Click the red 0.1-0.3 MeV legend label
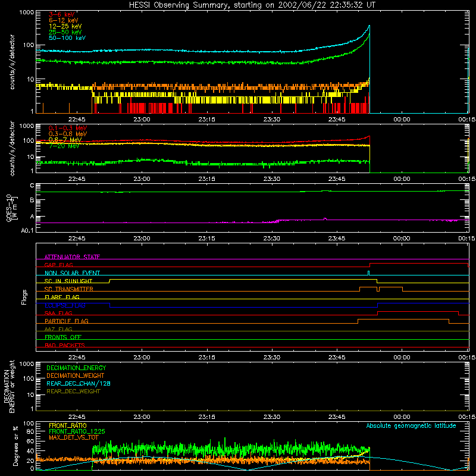The height and width of the screenshot is (476, 476). [68, 128]
